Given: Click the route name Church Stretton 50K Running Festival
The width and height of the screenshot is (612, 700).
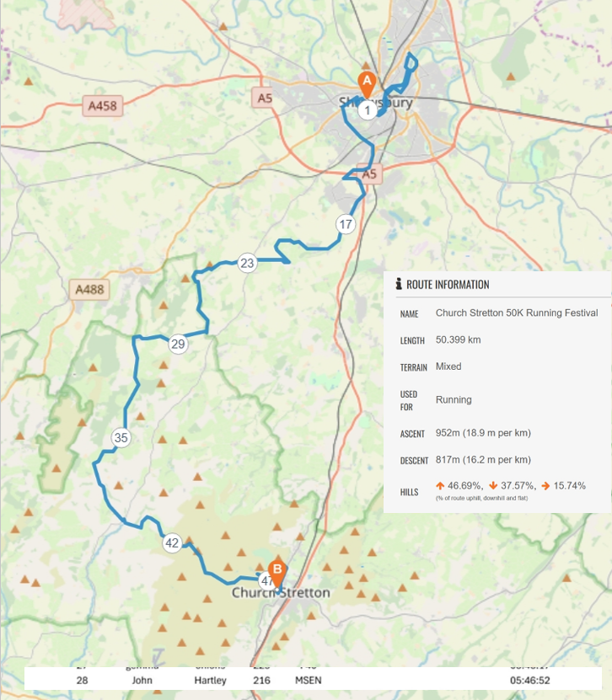Looking at the screenshot, I should 516,313.
